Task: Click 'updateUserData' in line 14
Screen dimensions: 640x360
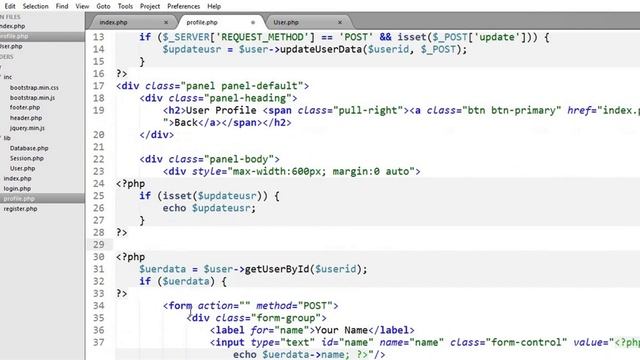Action: [x=321, y=49]
